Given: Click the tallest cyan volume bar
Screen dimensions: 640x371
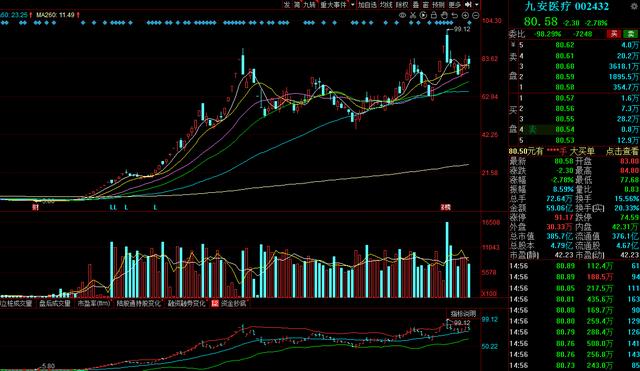Looking at the screenshot, I should pos(447,260).
